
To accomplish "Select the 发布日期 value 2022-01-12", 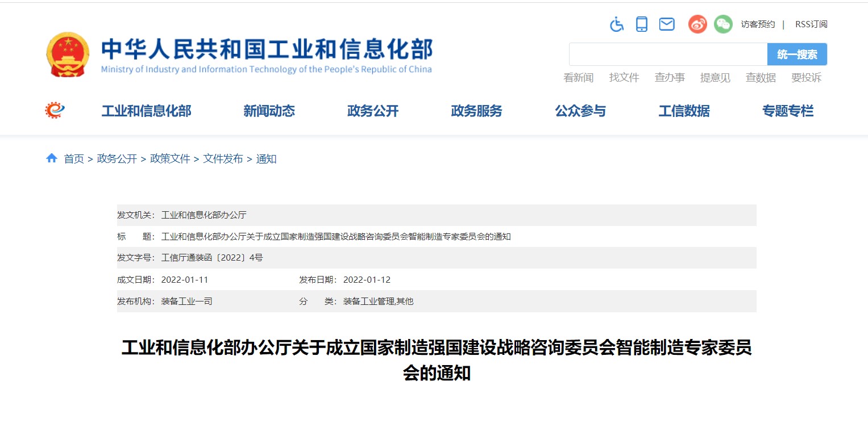I will coord(367,280).
